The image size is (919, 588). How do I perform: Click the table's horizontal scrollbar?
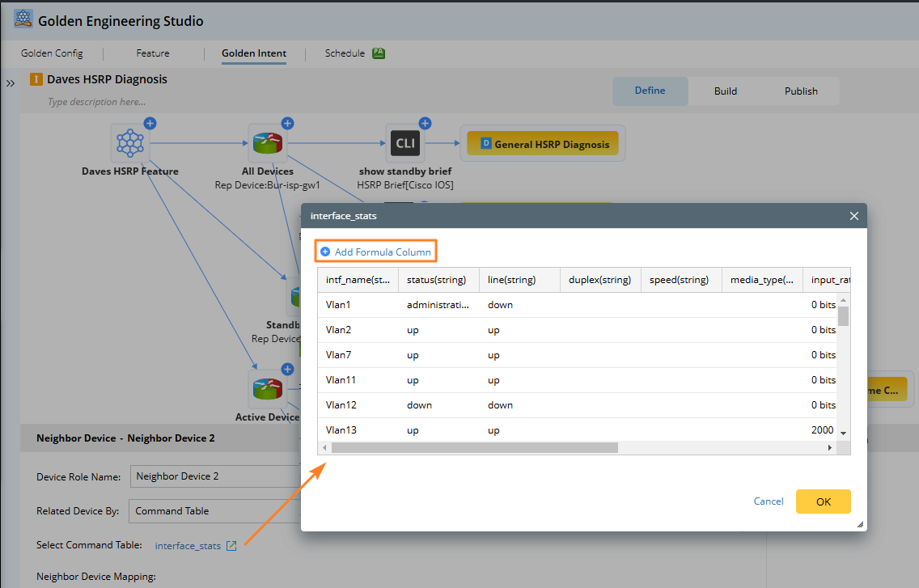coord(474,447)
